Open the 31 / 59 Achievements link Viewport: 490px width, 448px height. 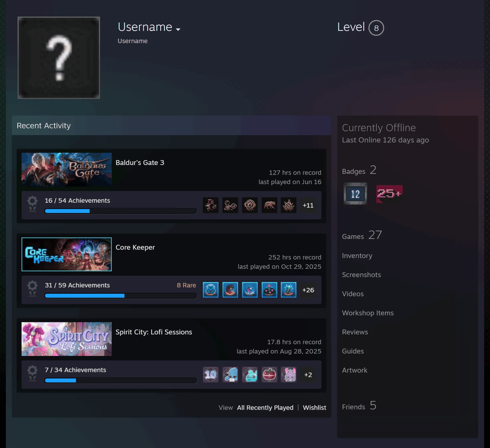coord(77,285)
